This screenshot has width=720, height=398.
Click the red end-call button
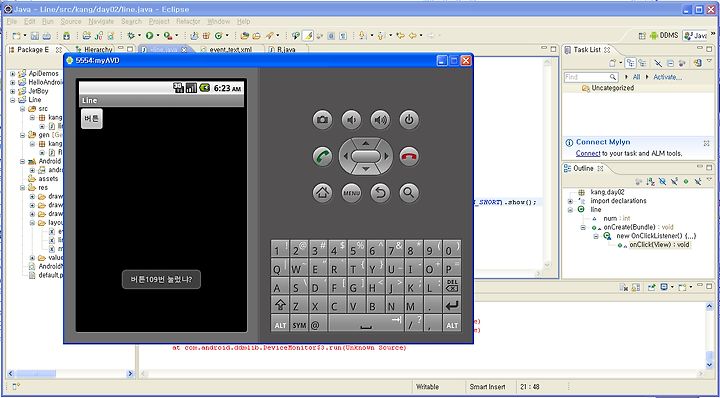coord(409,156)
